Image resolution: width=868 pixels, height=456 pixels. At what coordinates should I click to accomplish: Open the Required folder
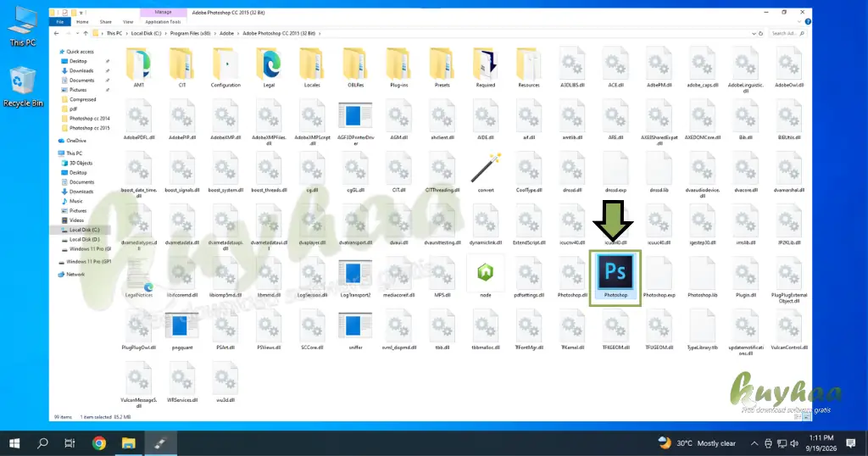pos(486,67)
